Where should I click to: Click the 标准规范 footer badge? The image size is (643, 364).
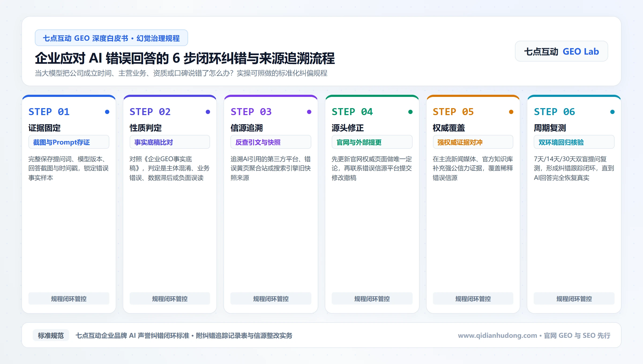[51, 335]
